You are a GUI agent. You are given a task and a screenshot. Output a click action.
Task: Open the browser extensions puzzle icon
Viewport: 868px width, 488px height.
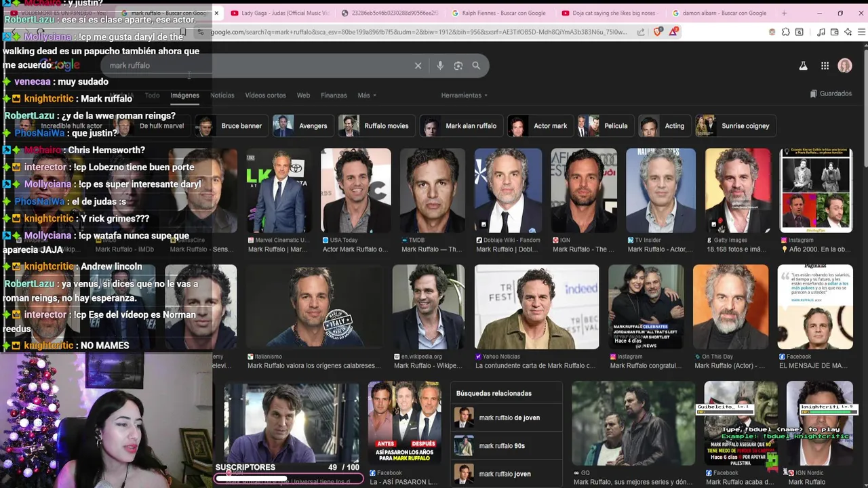tap(785, 32)
